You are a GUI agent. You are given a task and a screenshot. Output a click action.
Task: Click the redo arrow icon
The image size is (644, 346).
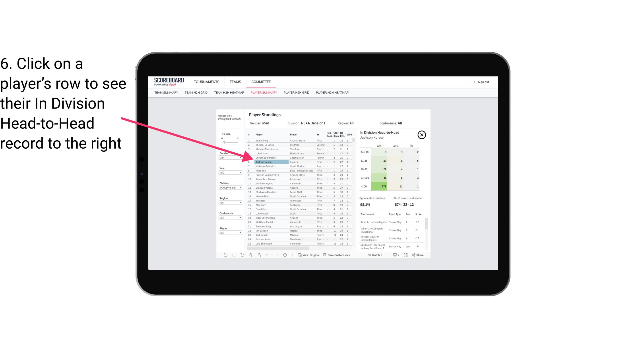click(233, 256)
